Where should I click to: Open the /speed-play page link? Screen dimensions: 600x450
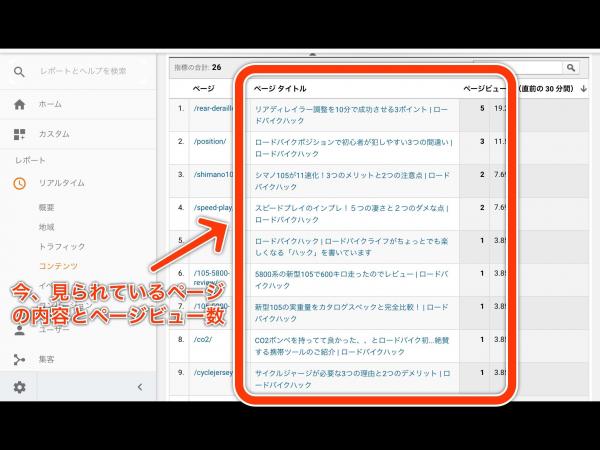(x=213, y=208)
